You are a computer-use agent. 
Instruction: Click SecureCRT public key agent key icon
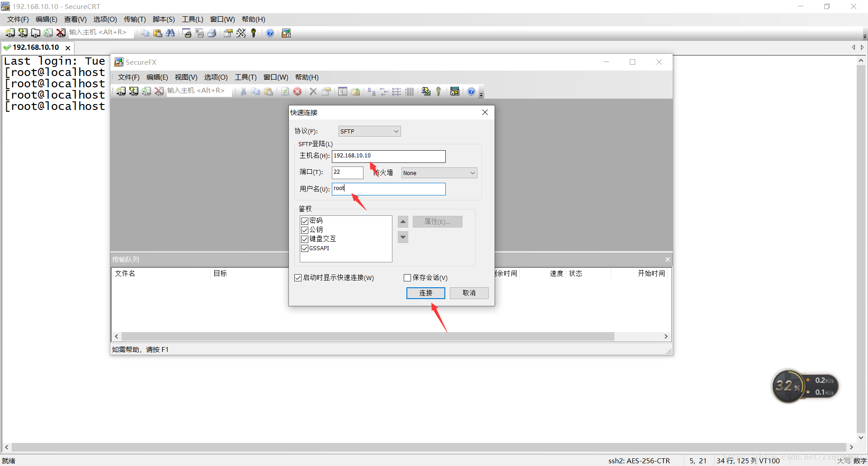coord(254,33)
